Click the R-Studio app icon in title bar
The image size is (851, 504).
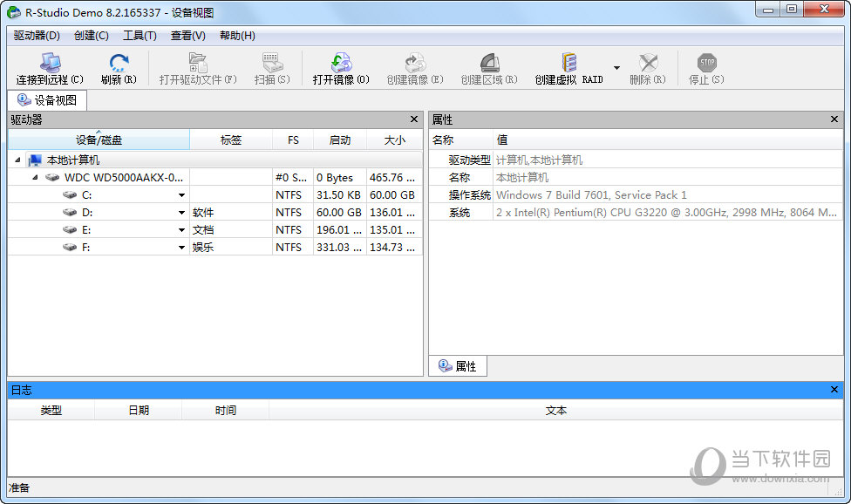pos(14,12)
